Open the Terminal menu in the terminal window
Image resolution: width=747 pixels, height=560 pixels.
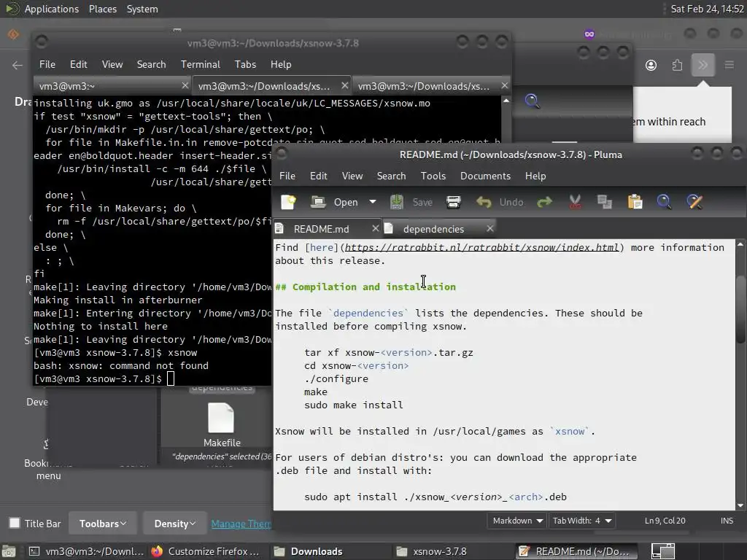point(200,64)
